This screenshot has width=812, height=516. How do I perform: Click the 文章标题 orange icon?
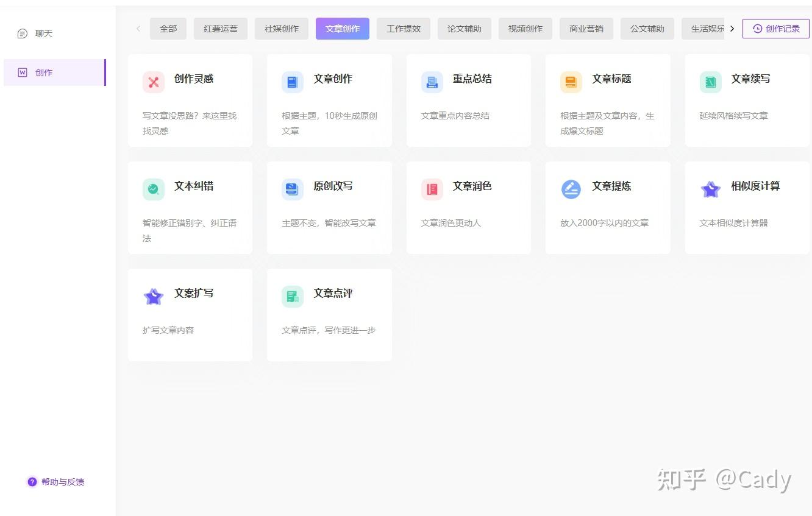pyautogui.click(x=571, y=82)
